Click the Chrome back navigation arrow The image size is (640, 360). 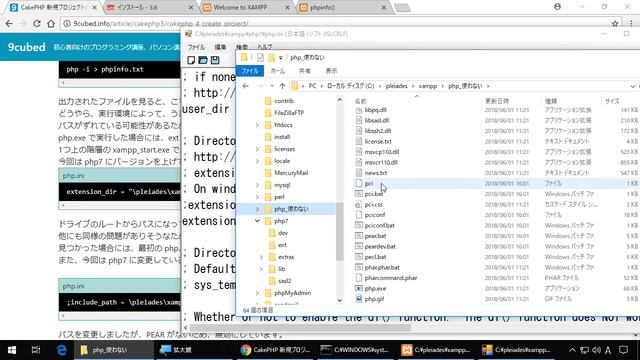tap(9, 24)
